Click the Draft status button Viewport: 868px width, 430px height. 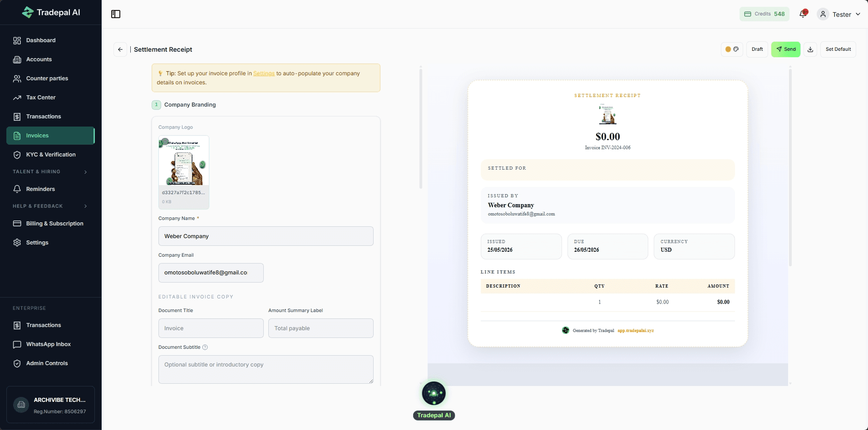pyautogui.click(x=757, y=49)
